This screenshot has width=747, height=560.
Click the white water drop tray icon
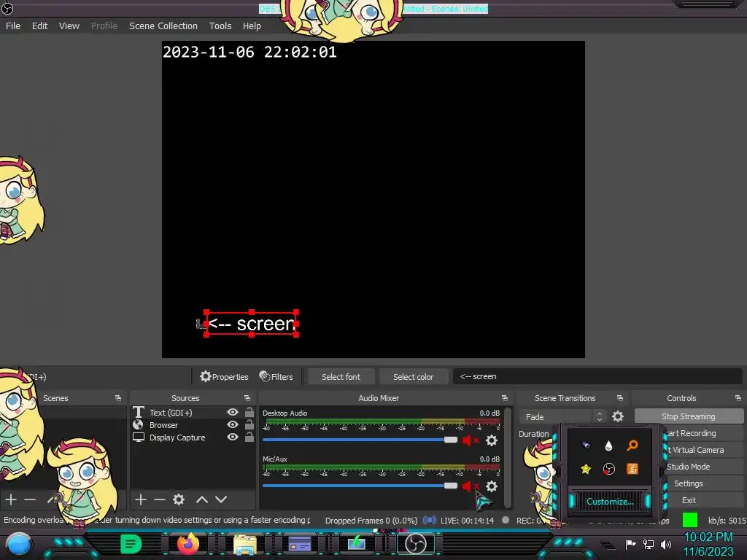point(608,446)
